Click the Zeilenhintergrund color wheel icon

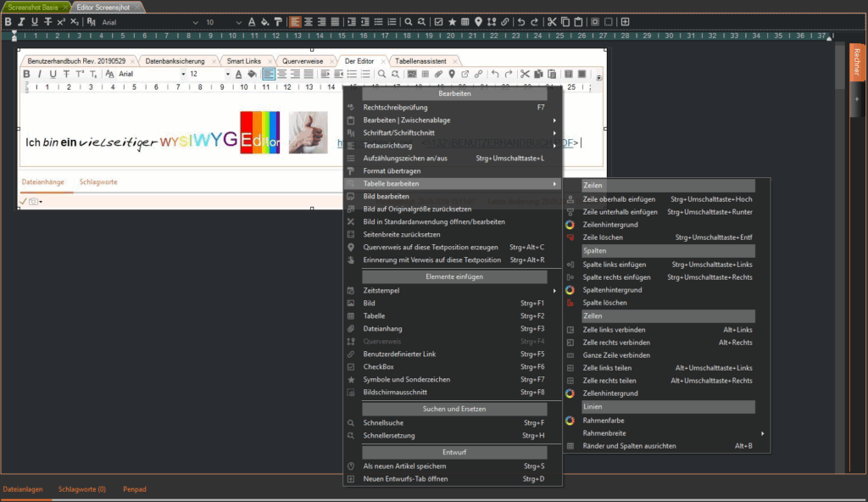point(570,225)
